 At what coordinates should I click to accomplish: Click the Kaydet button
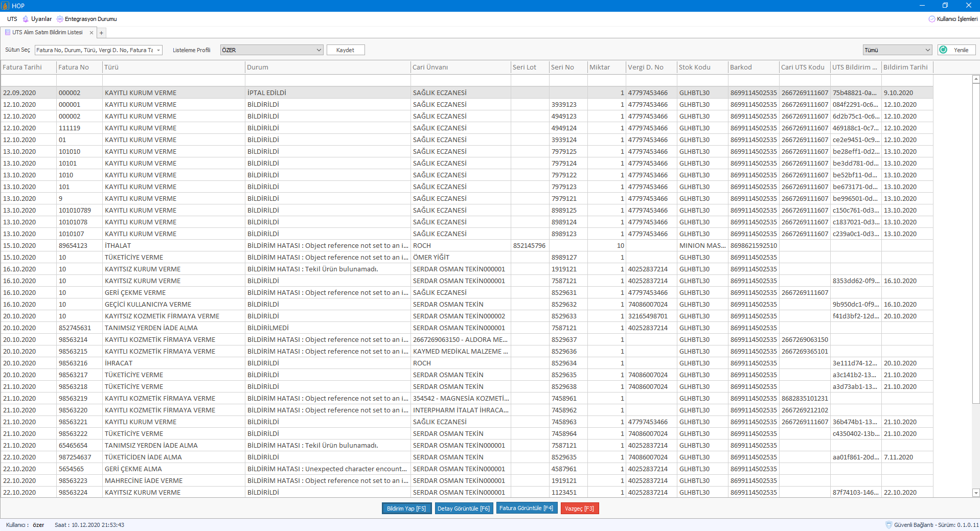pos(346,50)
